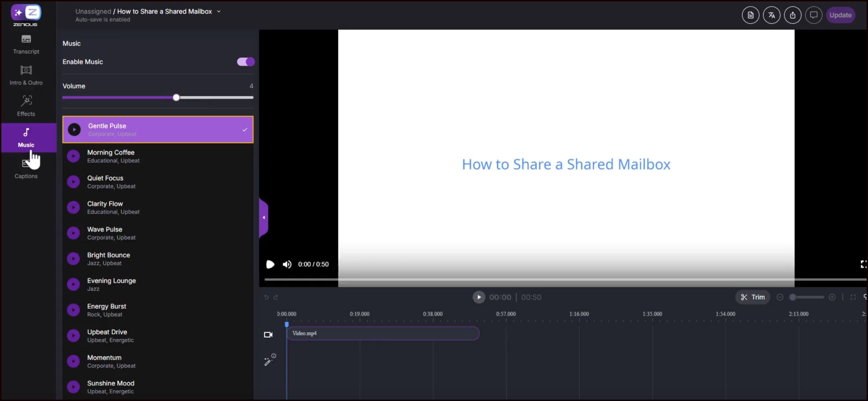Click the zoom-in plus icon on timeline
Viewport: 868px width, 401px height.
click(832, 297)
